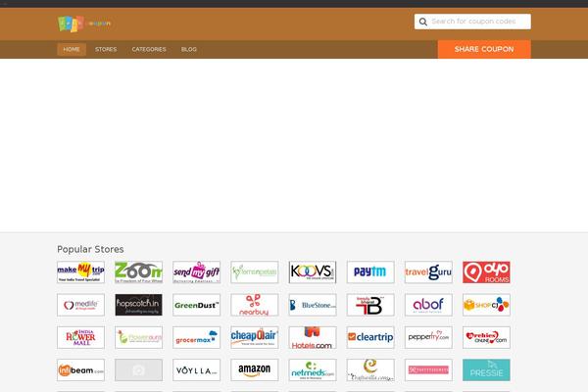Focus the Search for coupon codes field
588x392 pixels.
pyautogui.click(x=473, y=22)
